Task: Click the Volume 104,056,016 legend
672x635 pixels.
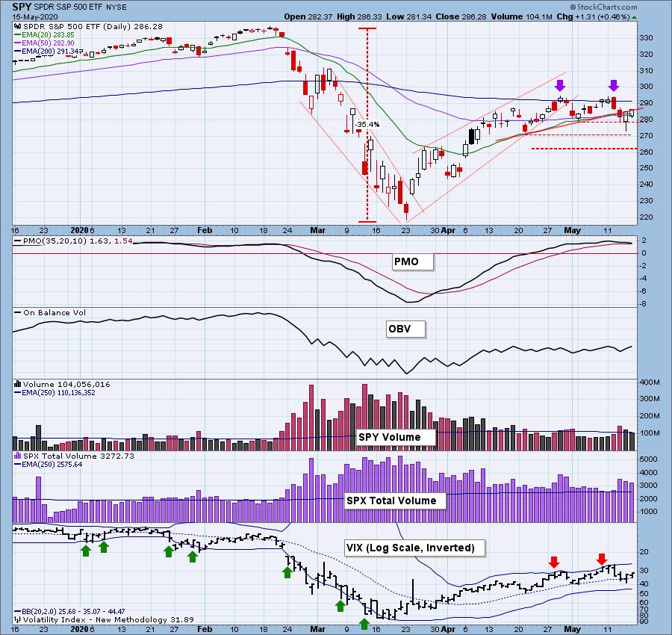Action: click(62, 384)
